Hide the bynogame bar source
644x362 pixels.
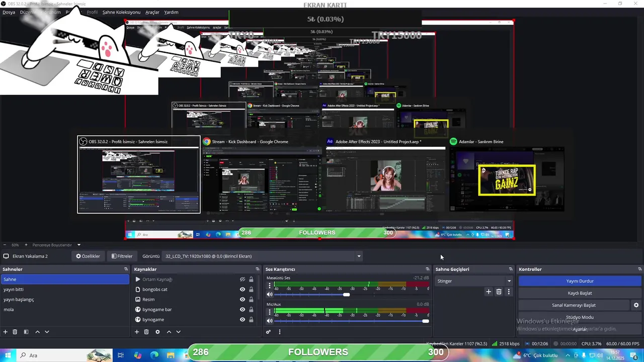tap(243, 310)
